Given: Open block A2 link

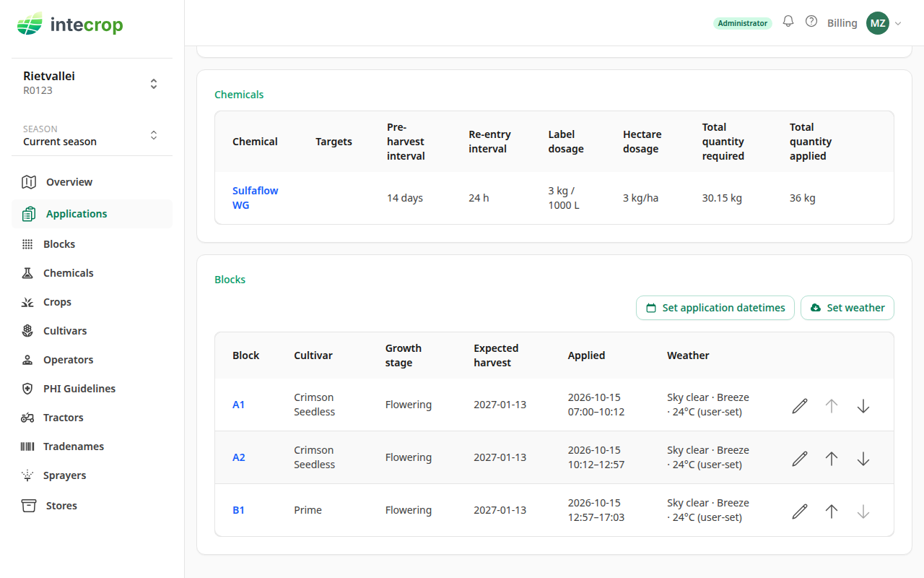Looking at the screenshot, I should tap(238, 457).
